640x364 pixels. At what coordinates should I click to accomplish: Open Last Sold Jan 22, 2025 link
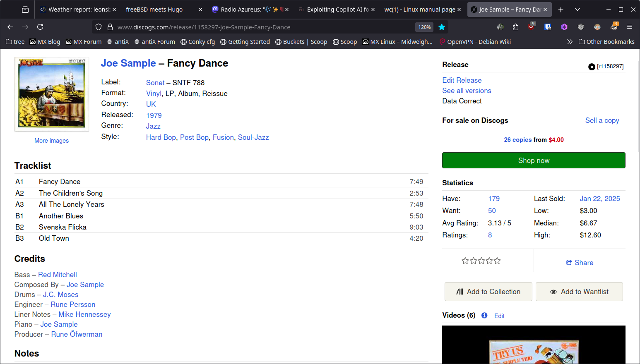pos(600,199)
